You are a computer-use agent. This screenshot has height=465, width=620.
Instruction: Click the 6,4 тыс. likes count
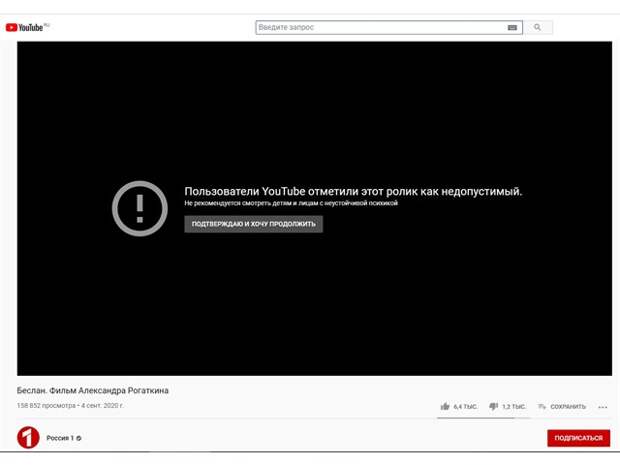coord(465,406)
